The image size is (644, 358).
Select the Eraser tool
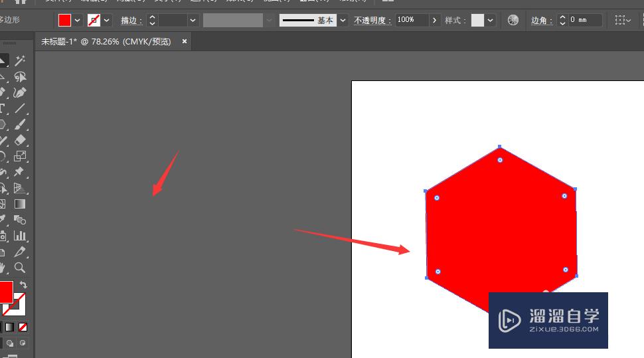(20, 140)
